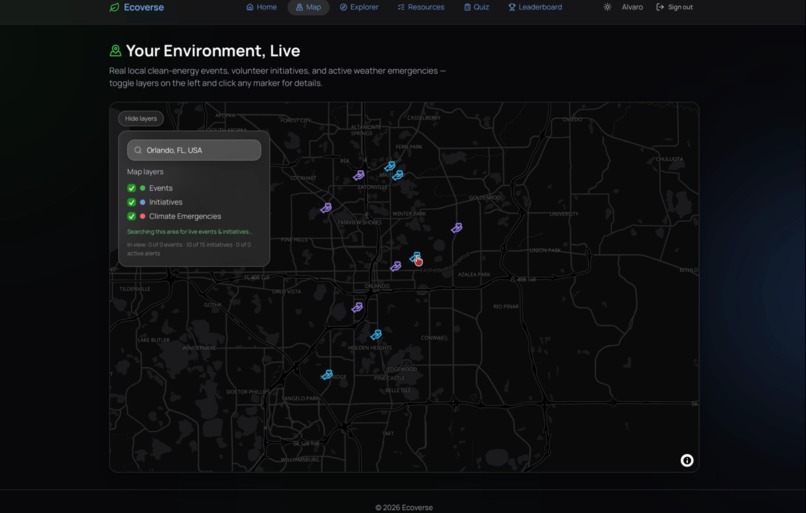Toggle the light/dark theme sun icon
This screenshot has height=513, width=806.
pyautogui.click(x=607, y=7)
